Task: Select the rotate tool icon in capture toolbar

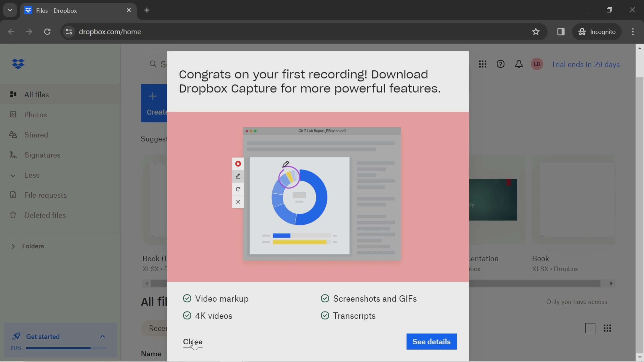Action: click(x=238, y=189)
